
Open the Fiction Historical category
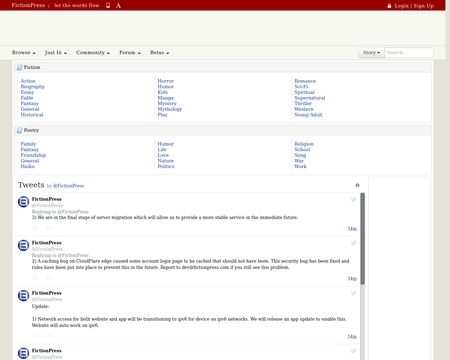pyautogui.click(x=32, y=115)
